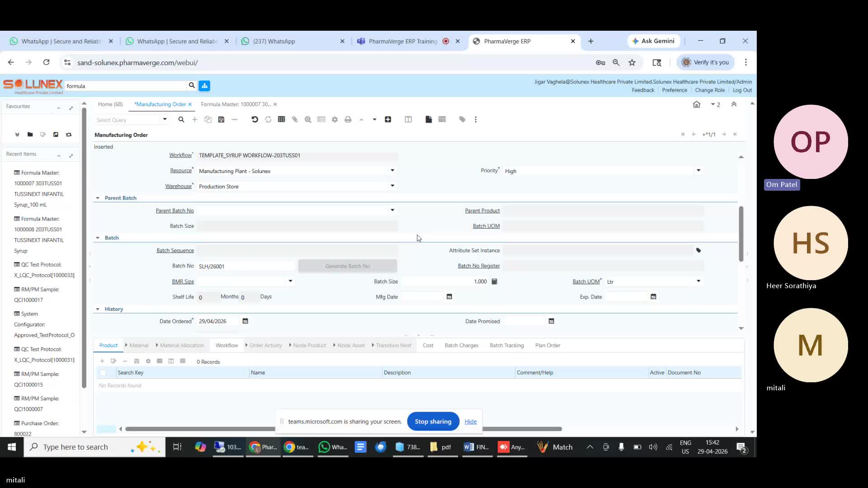Click the Find Record magnifier toolbar icon
Screen dimensions: 868x488
click(181, 120)
